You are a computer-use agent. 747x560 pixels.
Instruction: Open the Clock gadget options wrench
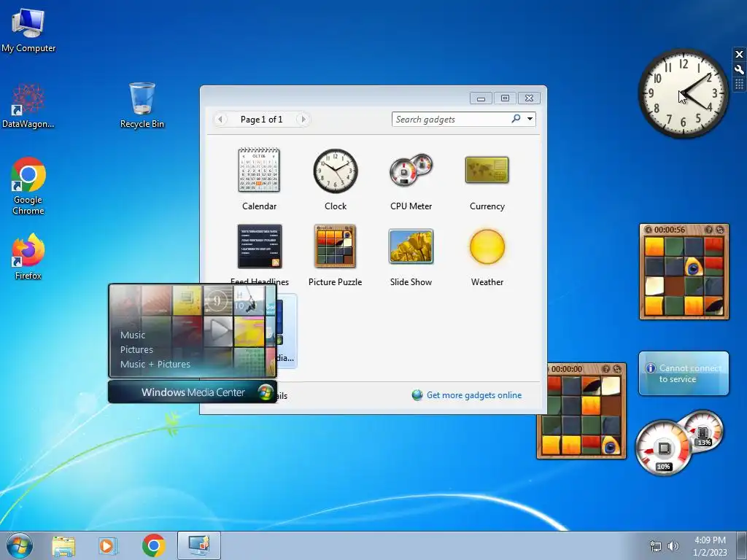pyautogui.click(x=740, y=69)
